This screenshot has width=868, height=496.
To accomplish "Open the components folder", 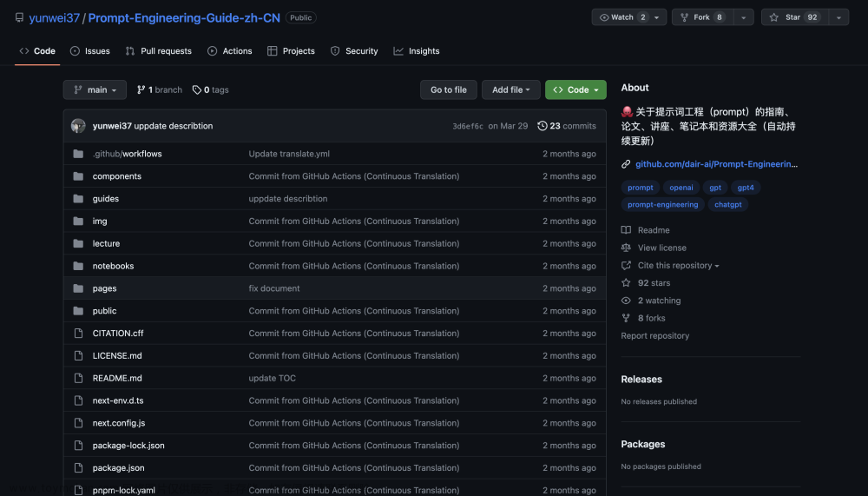I will [117, 176].
